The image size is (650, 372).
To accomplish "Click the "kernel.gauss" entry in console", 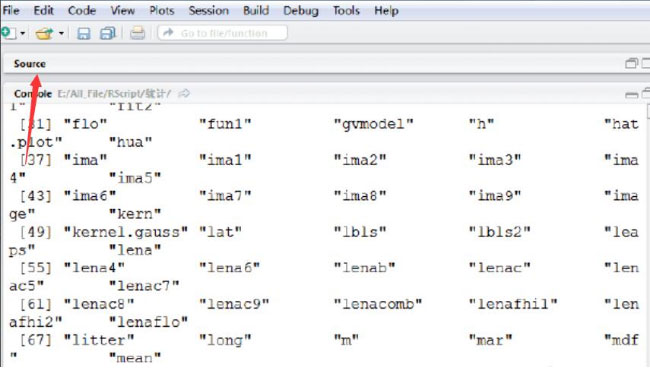I will [126, 232].
